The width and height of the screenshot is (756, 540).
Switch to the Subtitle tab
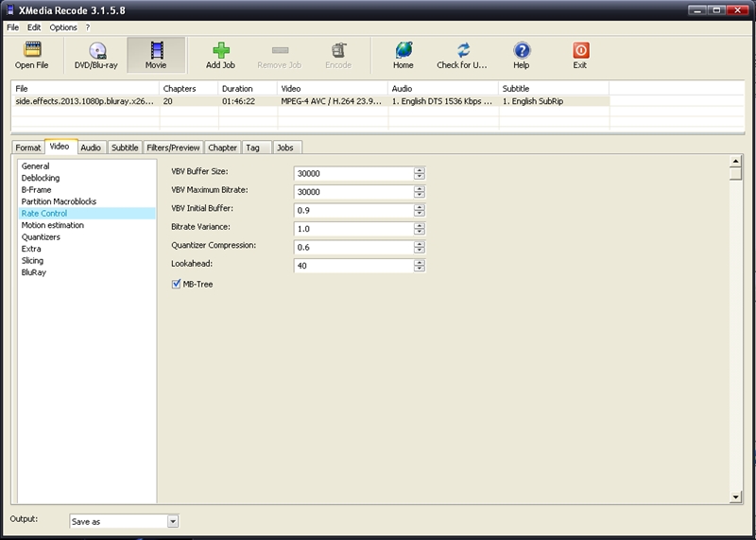[x=125, y=148]
